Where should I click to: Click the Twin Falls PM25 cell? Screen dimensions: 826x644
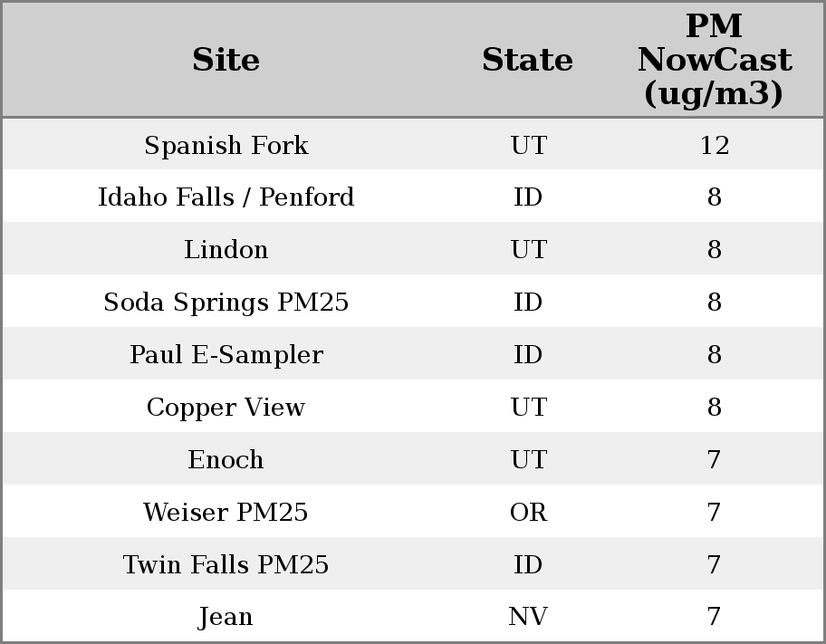coord(226,565)
